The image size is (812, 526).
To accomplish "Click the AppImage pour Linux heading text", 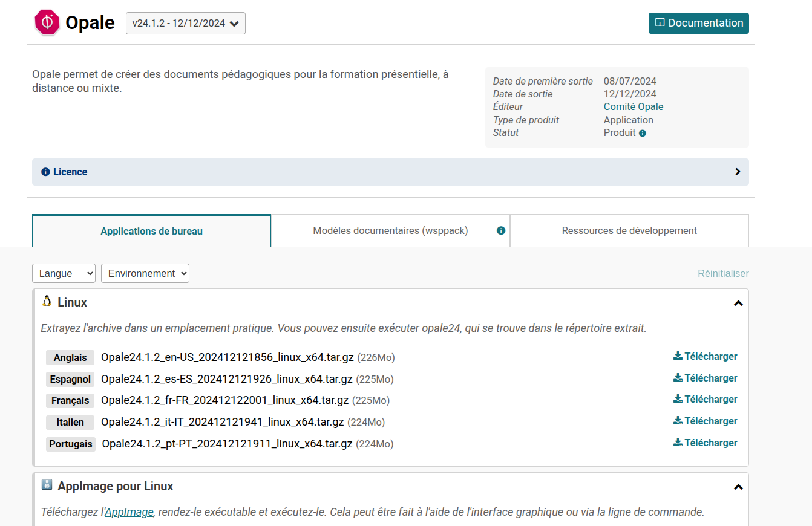I will tap(116, 486).
